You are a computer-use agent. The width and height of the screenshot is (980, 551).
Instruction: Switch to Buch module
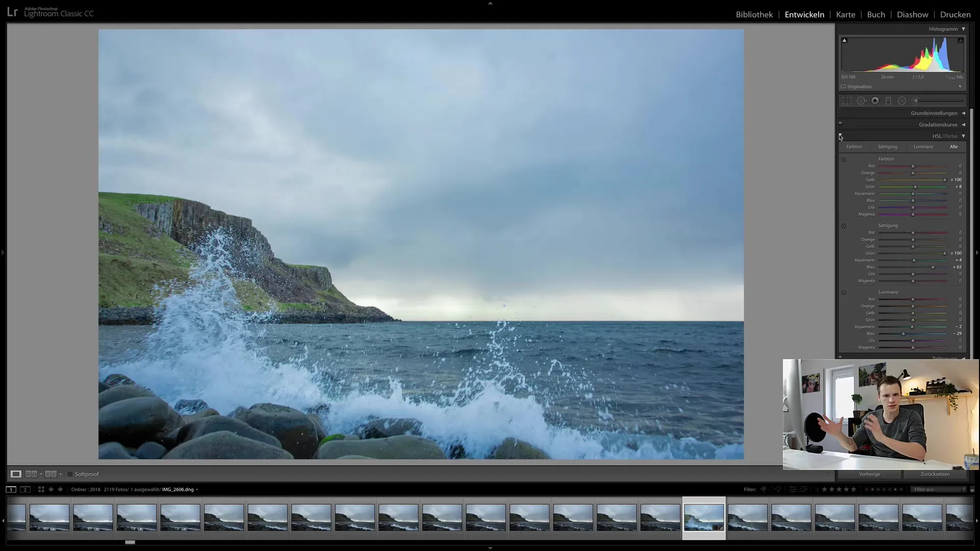876,15
